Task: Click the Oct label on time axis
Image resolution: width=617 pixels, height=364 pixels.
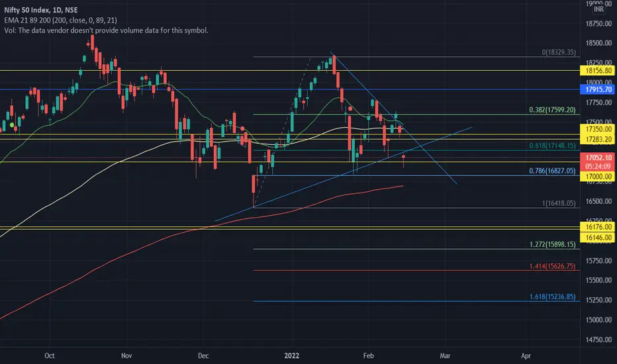Action: pyautogui.click(x=50, y=356)
